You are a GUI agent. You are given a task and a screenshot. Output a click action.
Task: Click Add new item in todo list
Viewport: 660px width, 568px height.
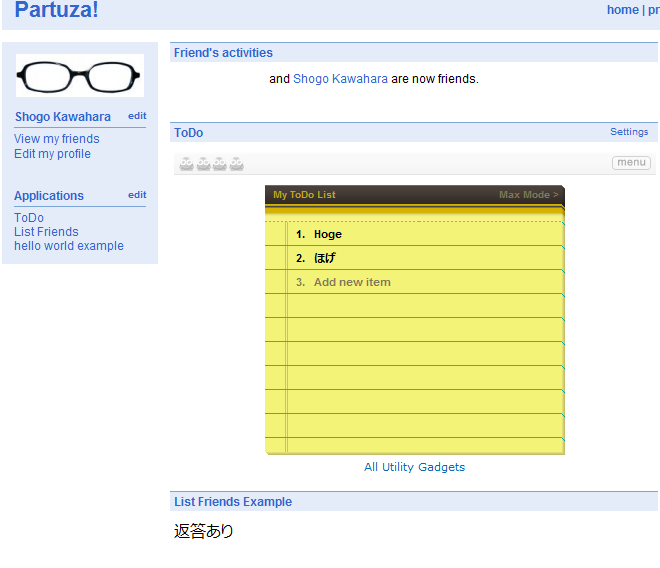pos(352,282)
